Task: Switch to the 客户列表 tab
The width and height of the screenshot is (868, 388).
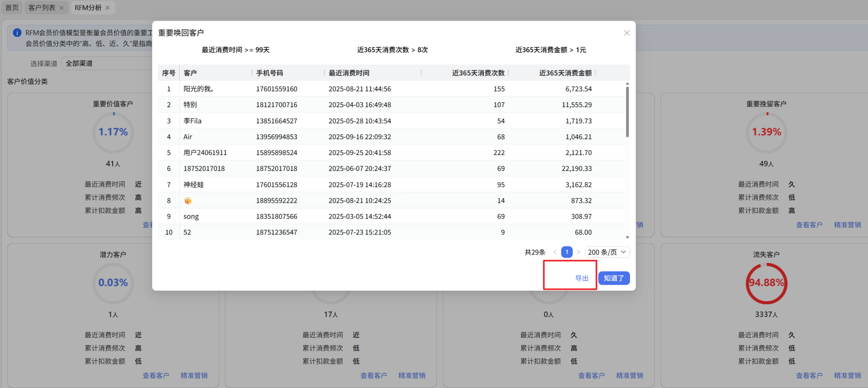Action: point(42,8)
